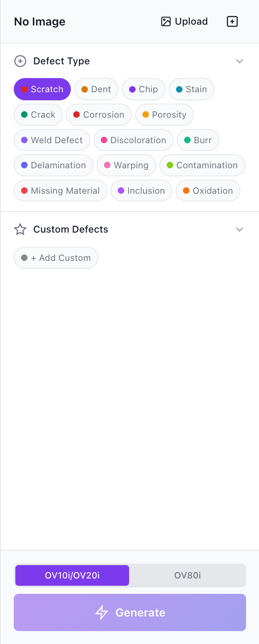
Task: Click the No Image heading
Action: 40,22
